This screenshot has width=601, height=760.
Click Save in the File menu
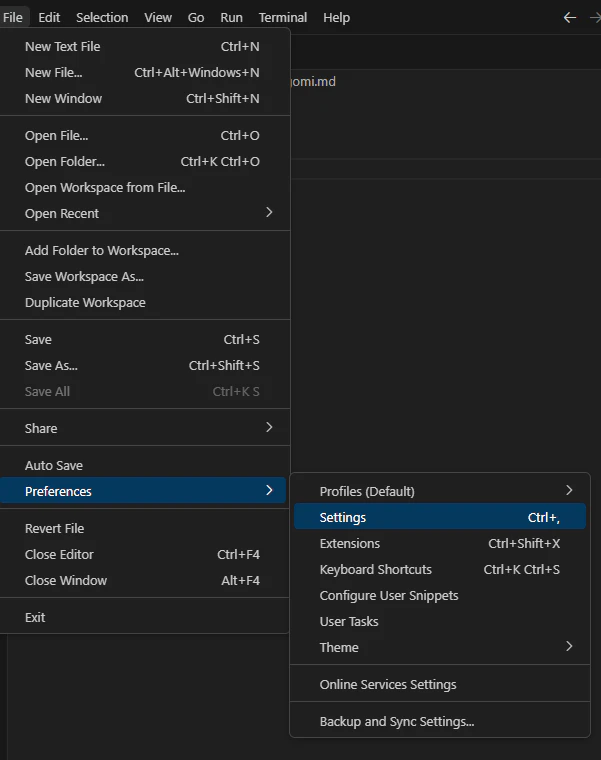point(145,339)
